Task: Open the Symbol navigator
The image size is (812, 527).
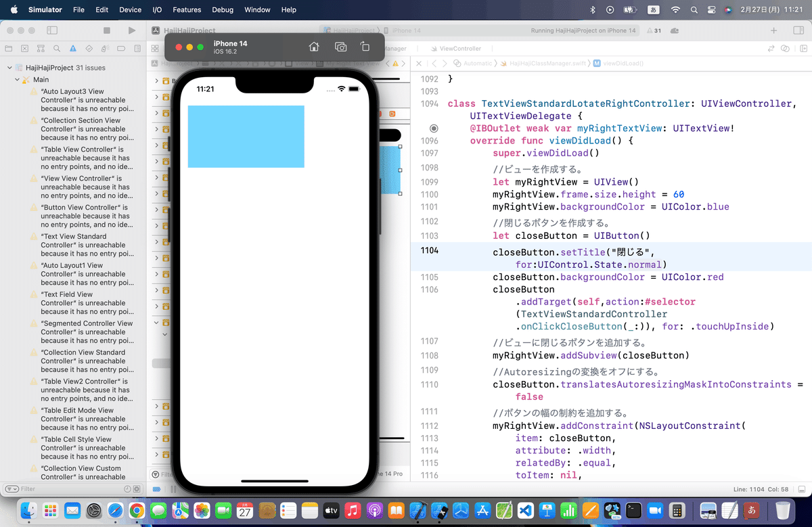Action: (x=41, y=49)
